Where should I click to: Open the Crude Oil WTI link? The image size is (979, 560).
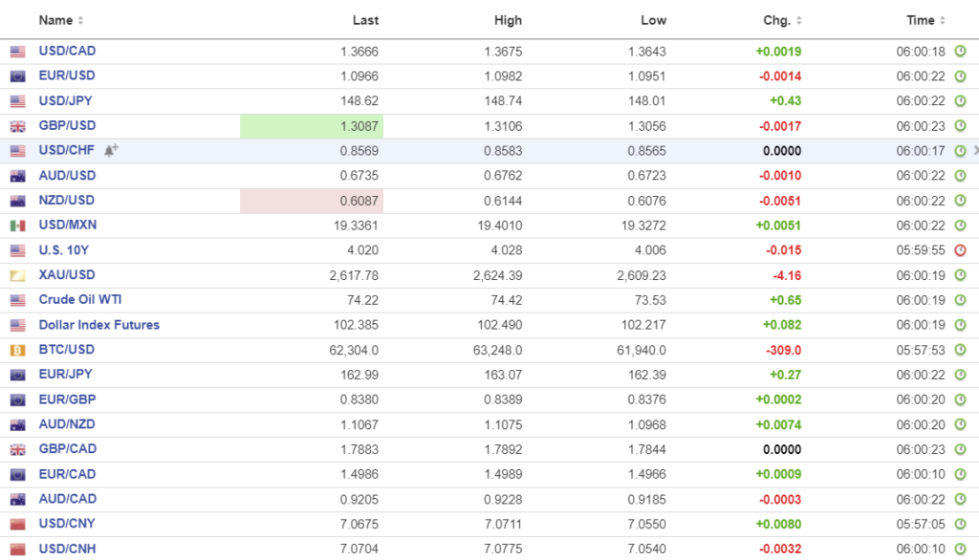[x=80, y=299]
